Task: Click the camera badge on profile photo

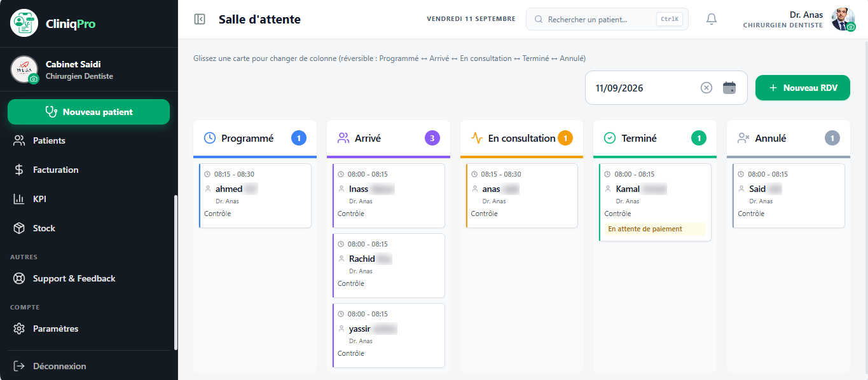Action: tap(851, 27)
